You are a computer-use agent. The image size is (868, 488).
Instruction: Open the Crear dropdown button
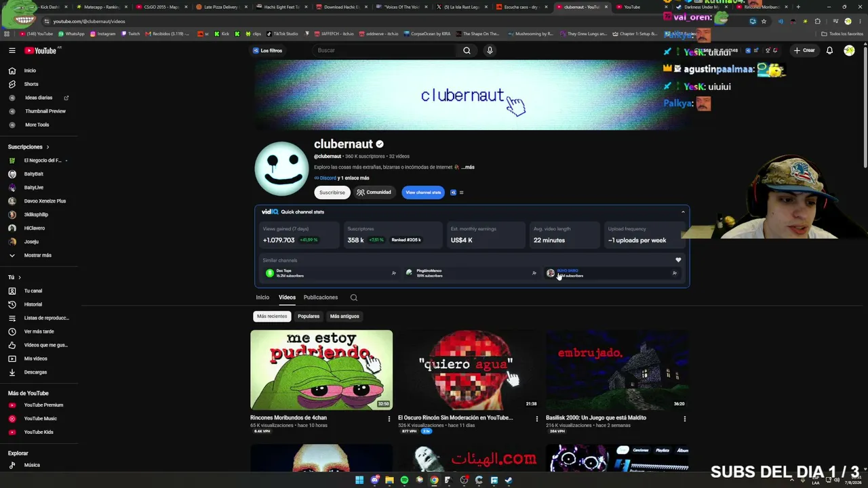[x=804, y=50]
